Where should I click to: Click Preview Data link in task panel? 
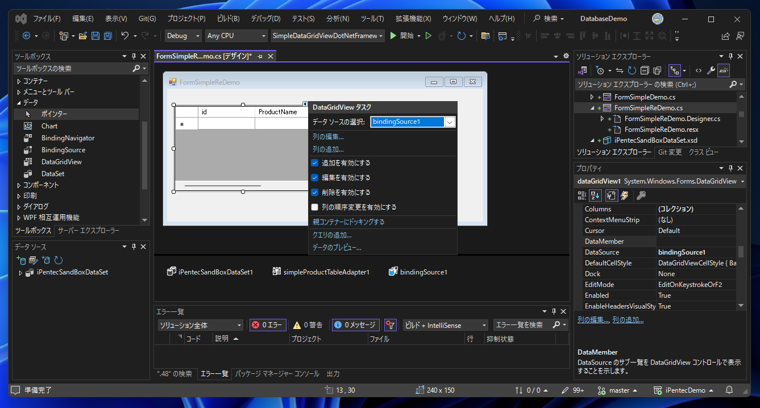click(337, 248)
